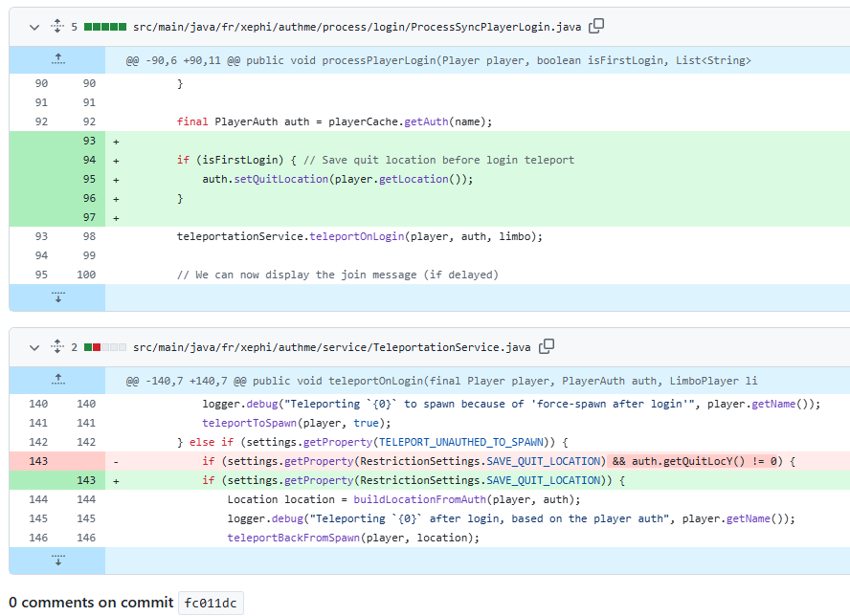
Task: Copy the ProcessSyncPlayerLogin.java file path
Action: click(596, 27)
